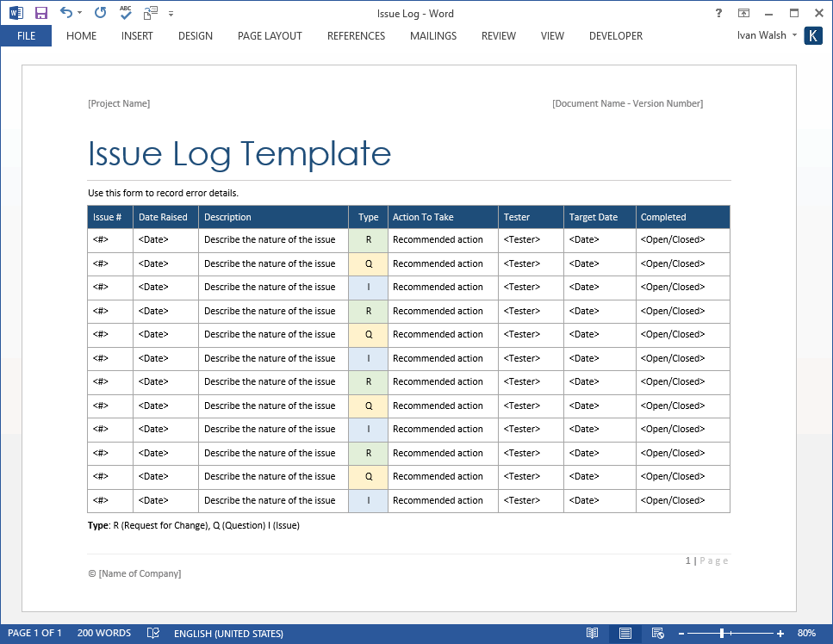833x644 pixels.
Task: Switch to Web Layout view
Action: coord(657,633)
